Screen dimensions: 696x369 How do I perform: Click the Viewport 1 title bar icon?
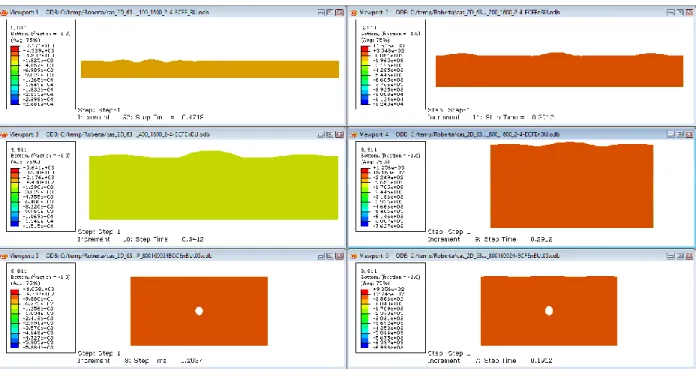[x=4, y=12]
